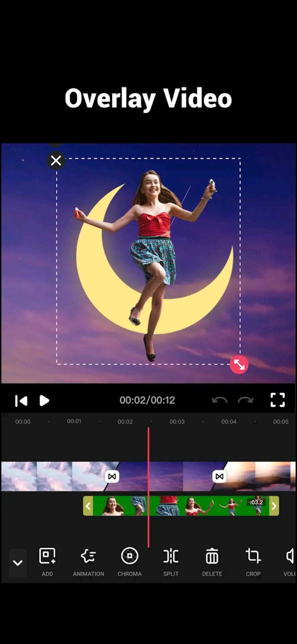This screenshot has height=644, width=297.
Task: Tap second transition icon between clips
Action: (219, 476)
